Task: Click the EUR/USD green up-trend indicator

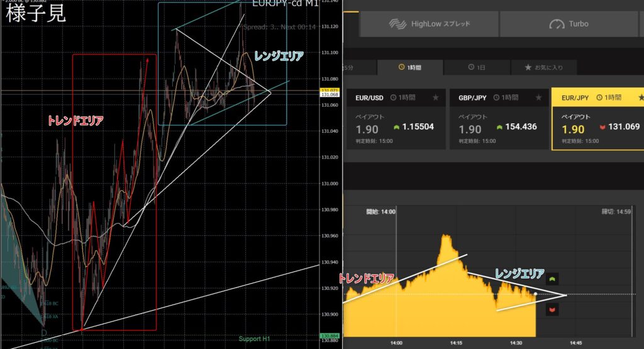Action: click(x=396, y=127)
